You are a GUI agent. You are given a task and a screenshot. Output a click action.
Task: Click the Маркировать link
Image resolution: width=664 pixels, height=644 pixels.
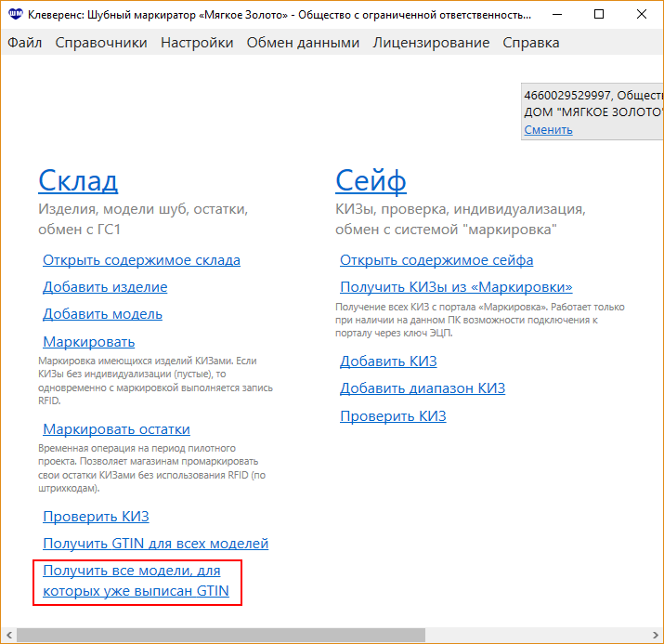[x=89, y=341]
